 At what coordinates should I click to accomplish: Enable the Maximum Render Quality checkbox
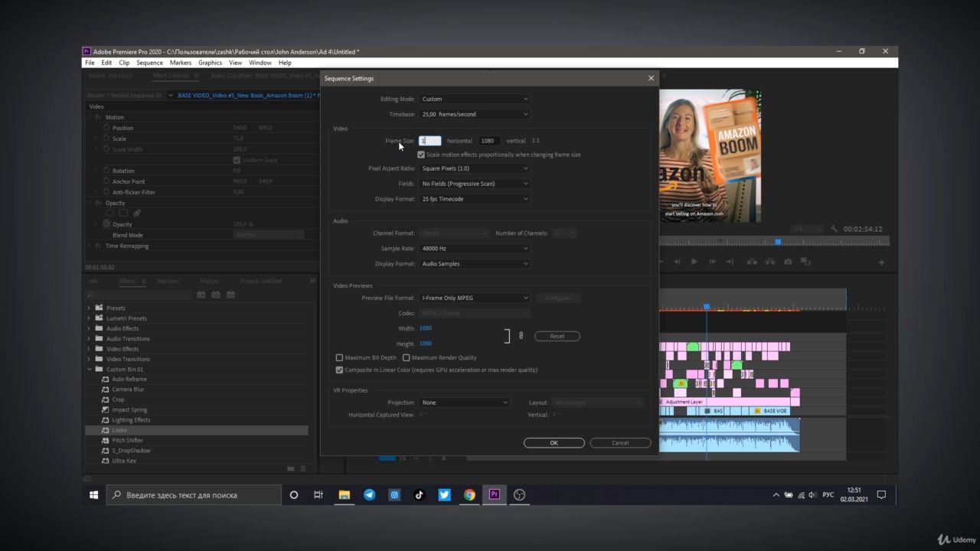tap(407, 358)
